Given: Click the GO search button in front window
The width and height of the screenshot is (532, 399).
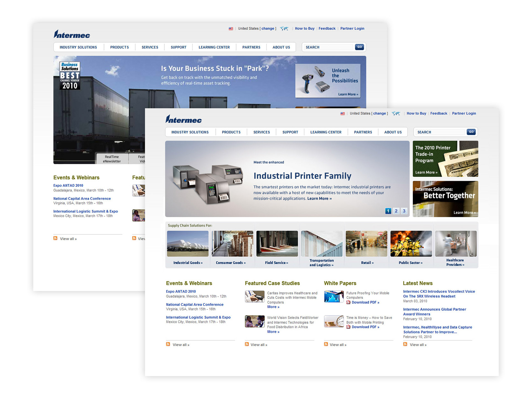Looking at the screenshot, I should coord(471,132).
